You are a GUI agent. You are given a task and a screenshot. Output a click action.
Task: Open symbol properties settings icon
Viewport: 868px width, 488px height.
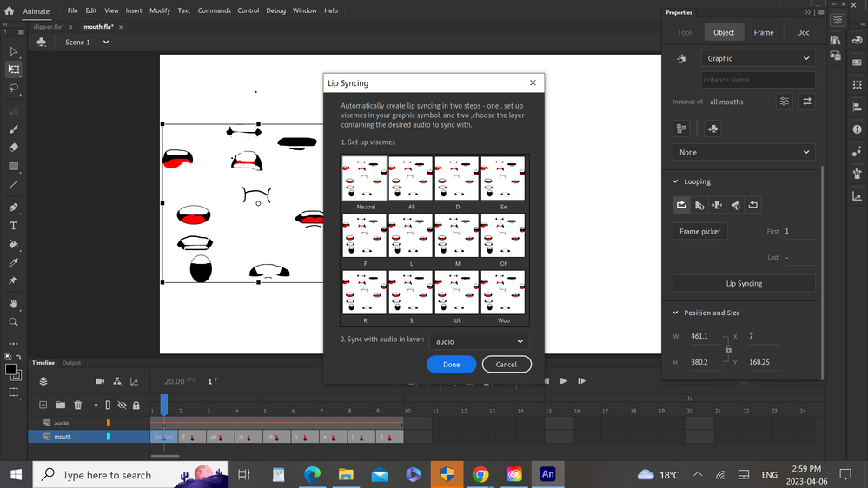tap(785, 102)
